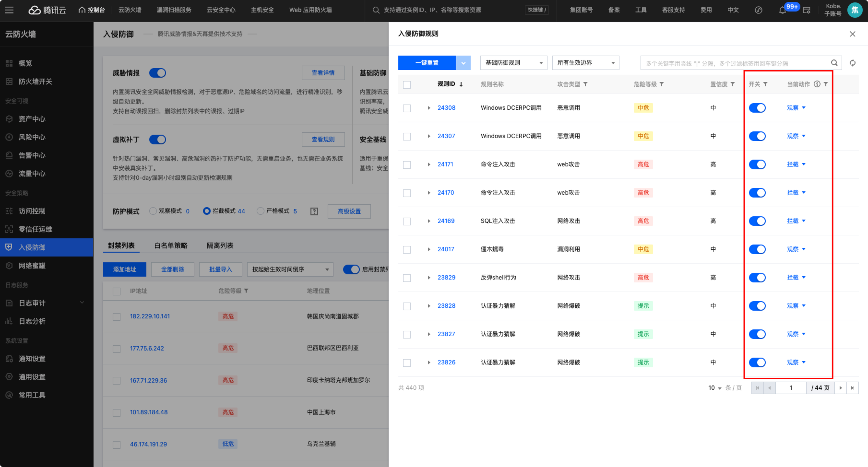Change the 10 条/页 page size
The width and height of the screenshot is (868, 467).
715,388
